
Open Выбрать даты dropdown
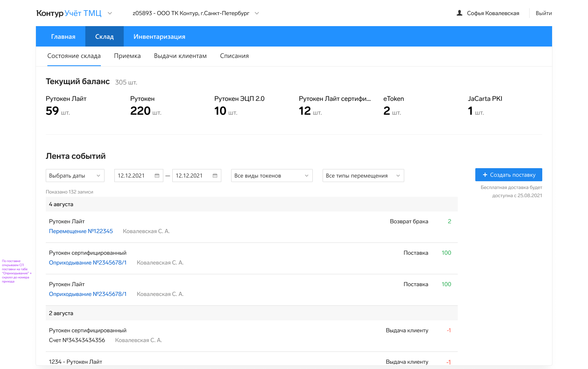[x=75, y=176]
